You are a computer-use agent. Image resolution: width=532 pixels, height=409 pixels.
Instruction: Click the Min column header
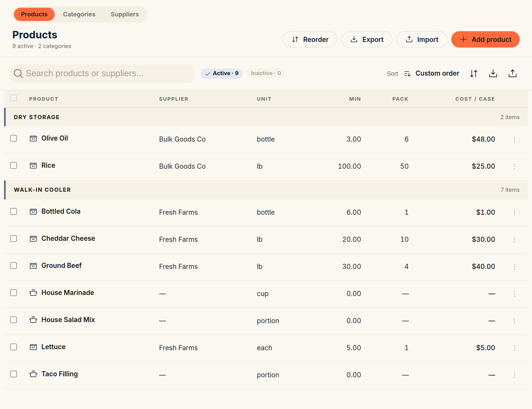pos(355,99)
